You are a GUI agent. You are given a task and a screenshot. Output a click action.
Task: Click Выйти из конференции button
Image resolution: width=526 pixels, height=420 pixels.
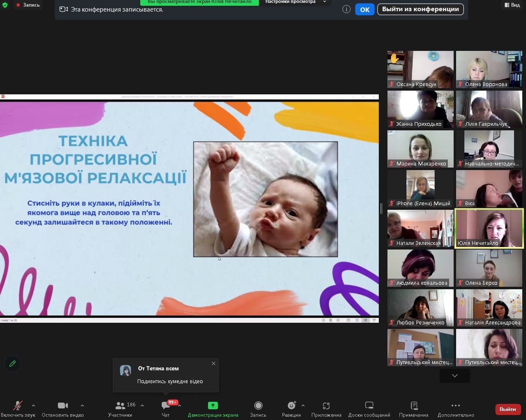(x=420, y=9)
